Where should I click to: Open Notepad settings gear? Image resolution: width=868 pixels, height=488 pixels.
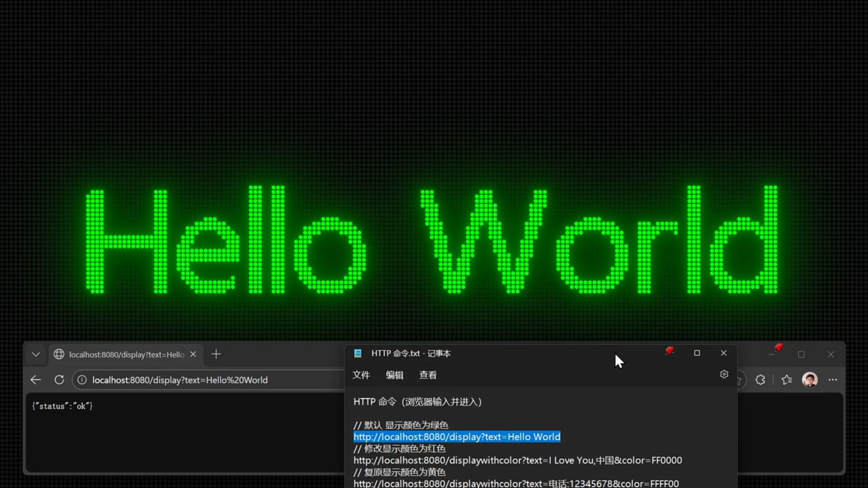point(724,375)
